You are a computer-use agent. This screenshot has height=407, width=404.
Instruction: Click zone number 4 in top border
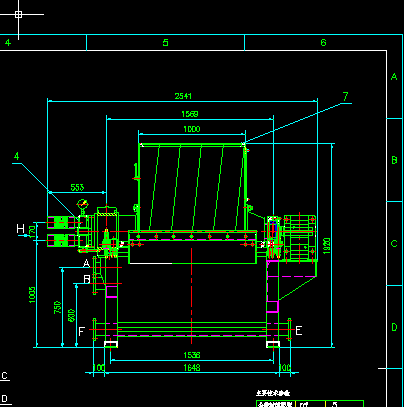click(x=8, y=43)
